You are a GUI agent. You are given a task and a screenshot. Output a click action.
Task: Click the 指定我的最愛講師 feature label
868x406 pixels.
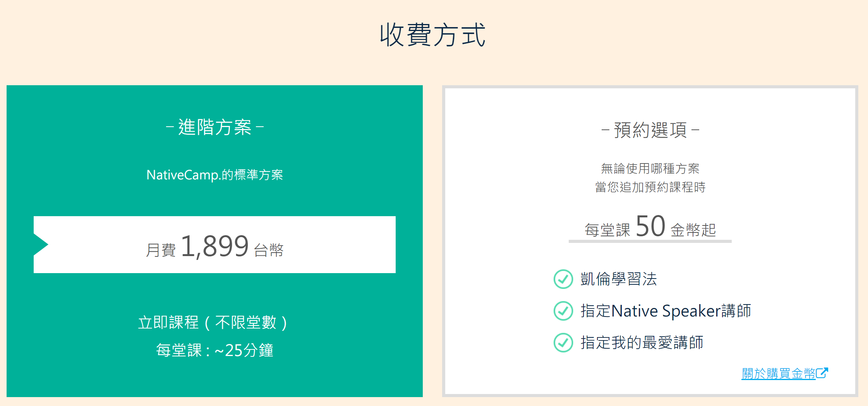coord(642,342)
